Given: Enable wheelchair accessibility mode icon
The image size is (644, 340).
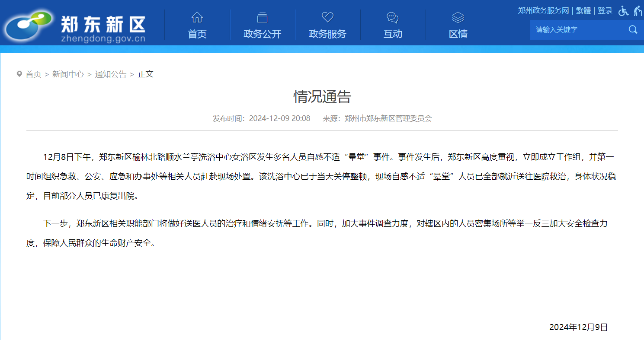Looking at the screenshot, I should pyautogui.click(x=623, y=11).
